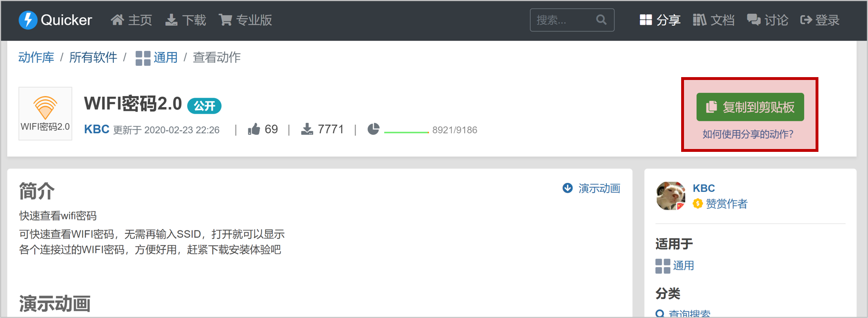Click the WIFI密码2.0 action thumbnail icon
This screenshot has width=868, height=318.
[x=45, y=113]
